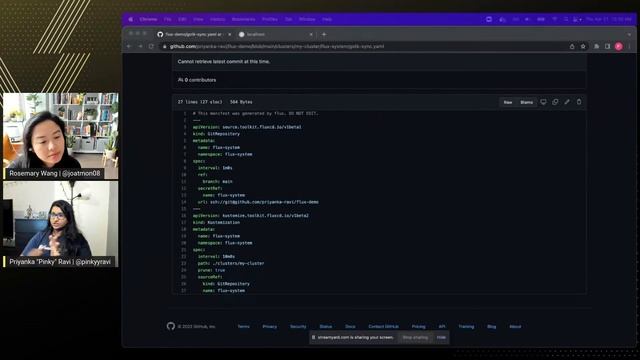Go forward to next page
Screen dimensions: 640x360
click(x=140, y=46)
